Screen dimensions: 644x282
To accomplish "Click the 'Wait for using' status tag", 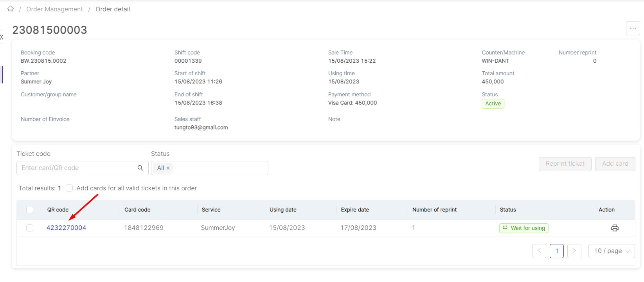I will point(523,228).
